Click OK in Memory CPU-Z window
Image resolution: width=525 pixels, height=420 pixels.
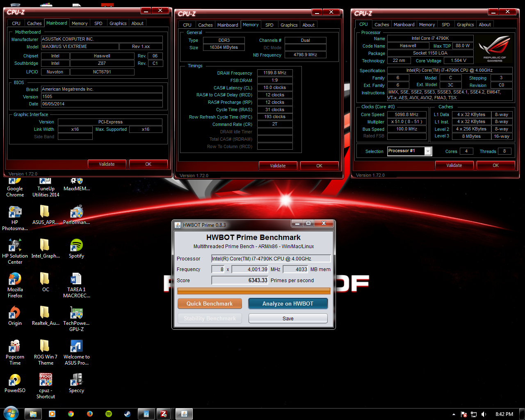click(x=319, y=166)
